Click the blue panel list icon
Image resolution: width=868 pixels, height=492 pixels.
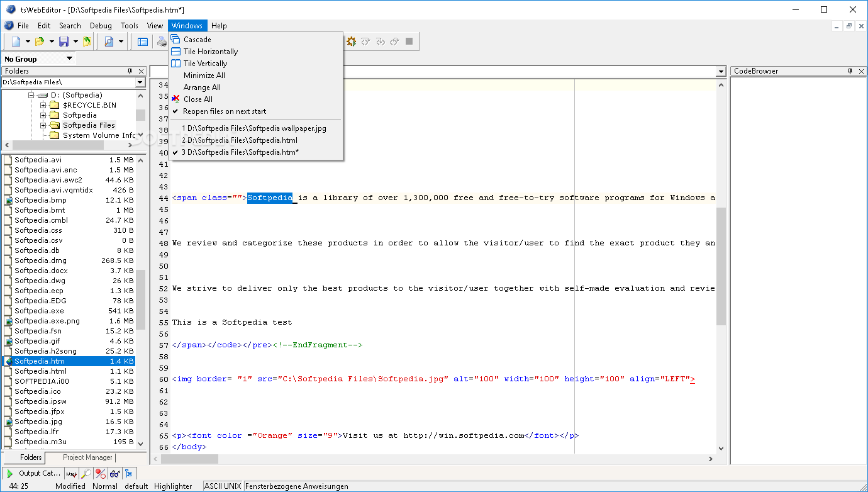click(143, 42)
